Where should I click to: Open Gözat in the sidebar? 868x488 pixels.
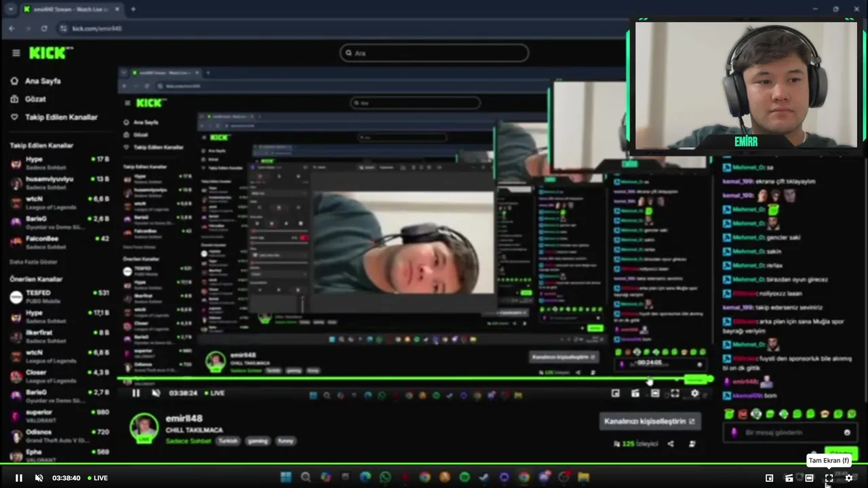28,99
